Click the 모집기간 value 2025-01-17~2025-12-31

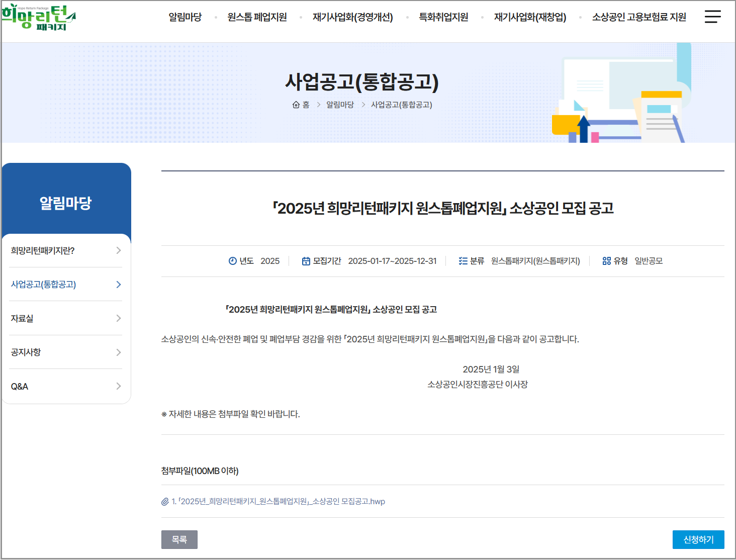coord(393,261)
